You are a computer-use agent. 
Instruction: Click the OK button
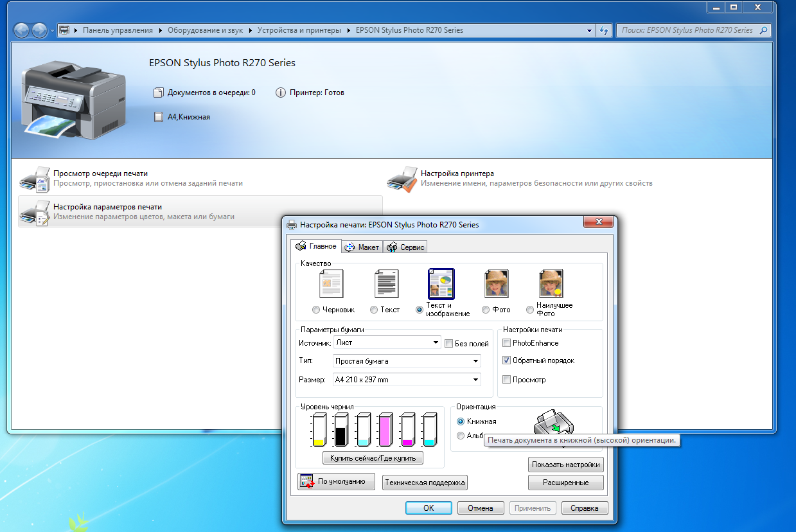click(x=429, y=508)
